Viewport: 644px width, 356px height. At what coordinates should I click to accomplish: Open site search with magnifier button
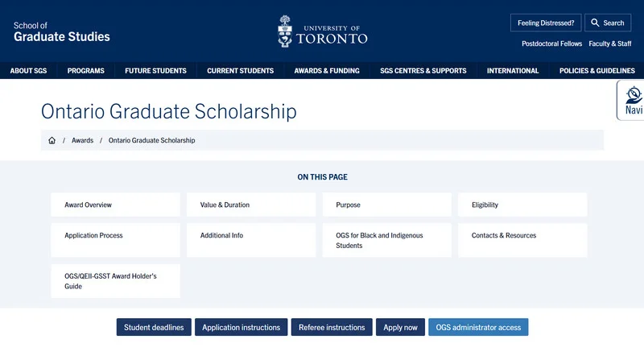608,23
